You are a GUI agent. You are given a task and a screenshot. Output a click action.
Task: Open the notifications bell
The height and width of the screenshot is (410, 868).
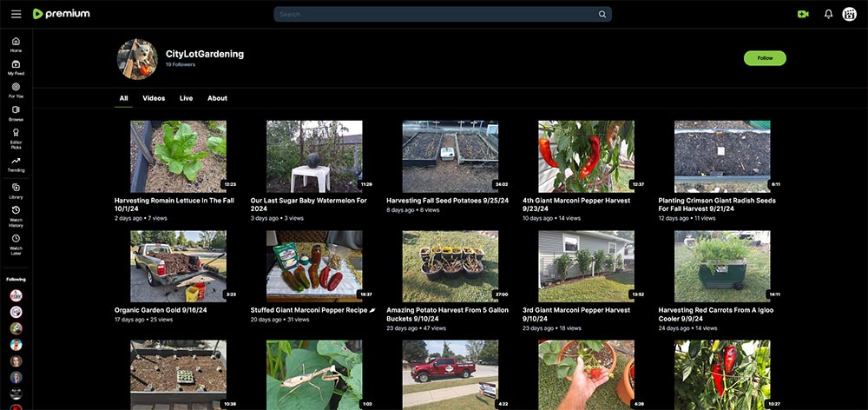point(828,15)
